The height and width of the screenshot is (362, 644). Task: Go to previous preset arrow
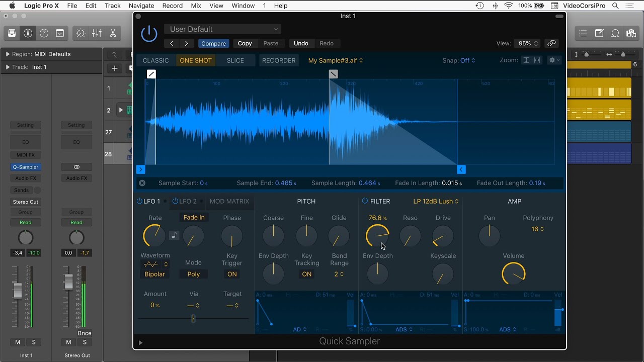pyautogui.click(x=172, y=43)
